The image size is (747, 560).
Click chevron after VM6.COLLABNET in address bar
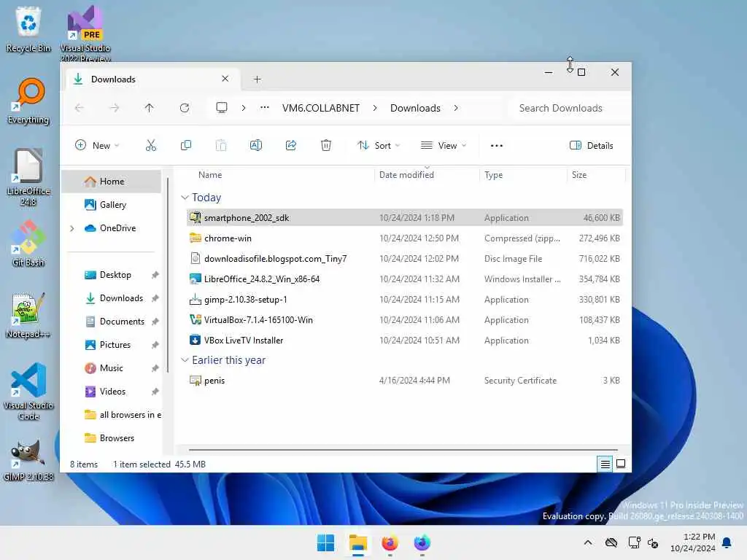pyautogui.click(x=375, y=108)
